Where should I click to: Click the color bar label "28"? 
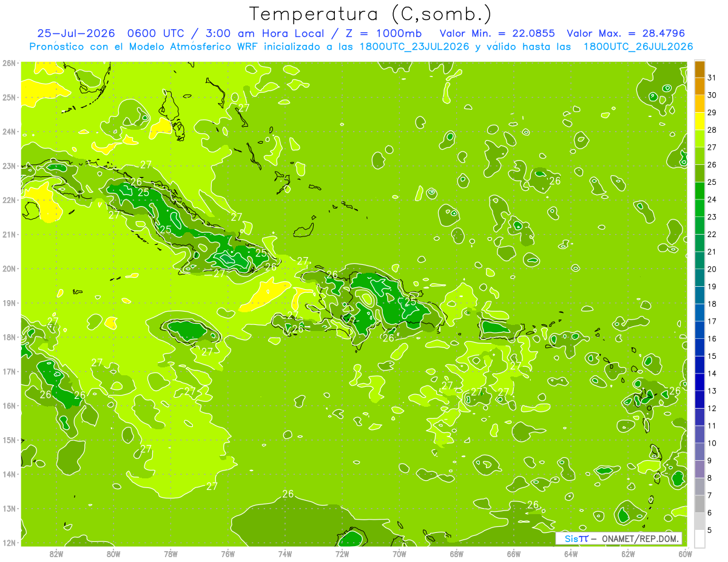pyautogui.click(x=712, y=130)
